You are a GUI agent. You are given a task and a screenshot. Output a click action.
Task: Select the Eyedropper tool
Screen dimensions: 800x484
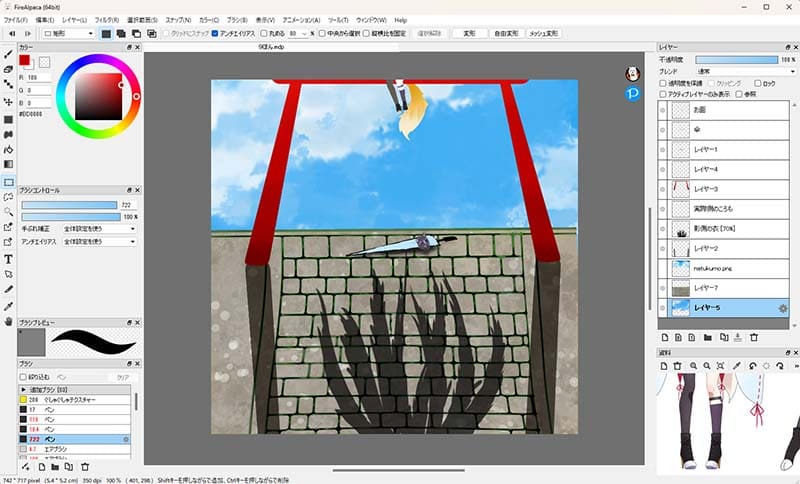(x=8, y=306)
